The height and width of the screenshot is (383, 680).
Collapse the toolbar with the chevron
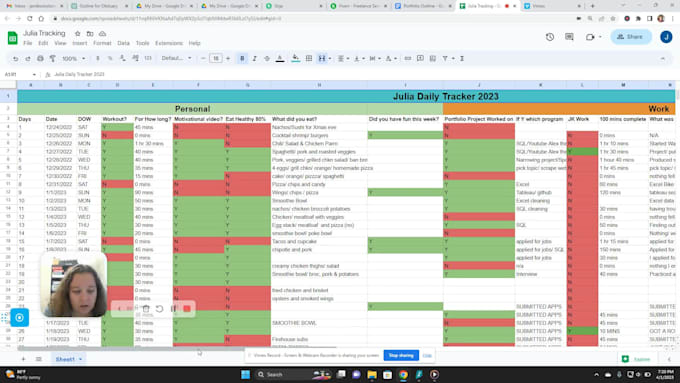click(x=663, y=59)
